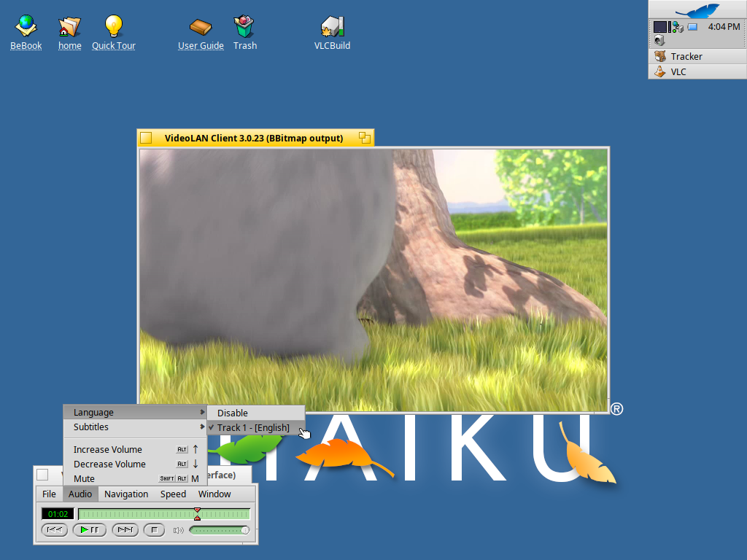
Task: Select Track 1 - [English] audio track
Action: click(256, 427)
